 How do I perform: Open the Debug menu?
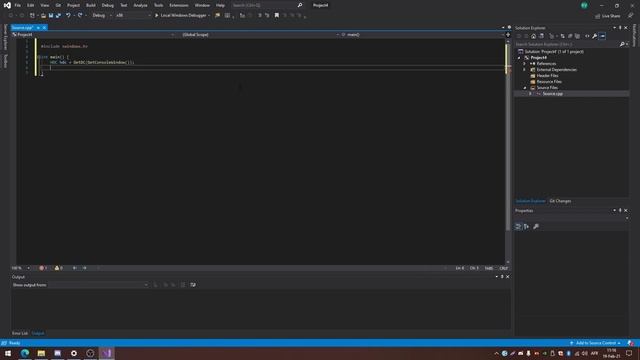tap(108, 5)
